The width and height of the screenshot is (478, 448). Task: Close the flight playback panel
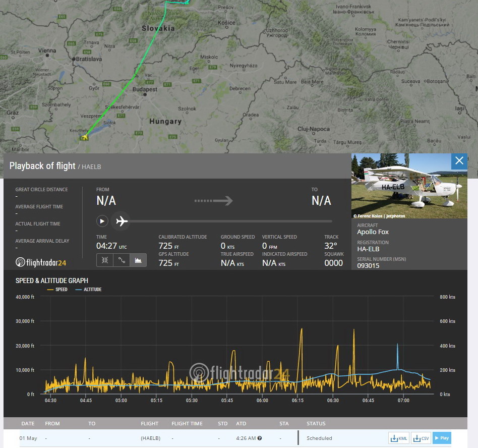click(459, 161)
